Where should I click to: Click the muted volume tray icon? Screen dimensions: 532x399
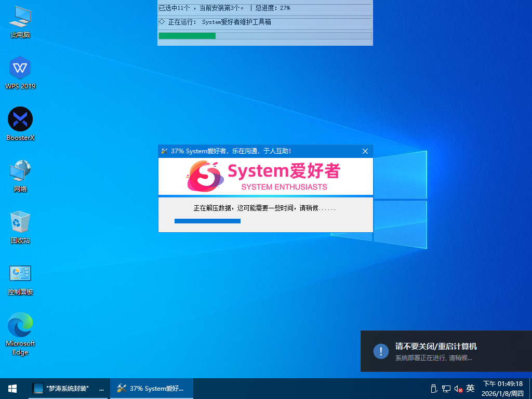tap(458, 389)
